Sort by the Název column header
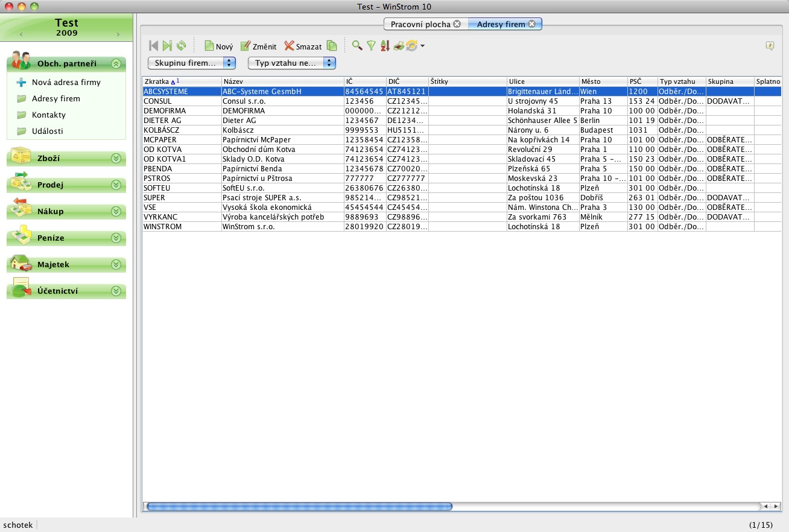The image size is (789, 532). (x=282, y=81)
